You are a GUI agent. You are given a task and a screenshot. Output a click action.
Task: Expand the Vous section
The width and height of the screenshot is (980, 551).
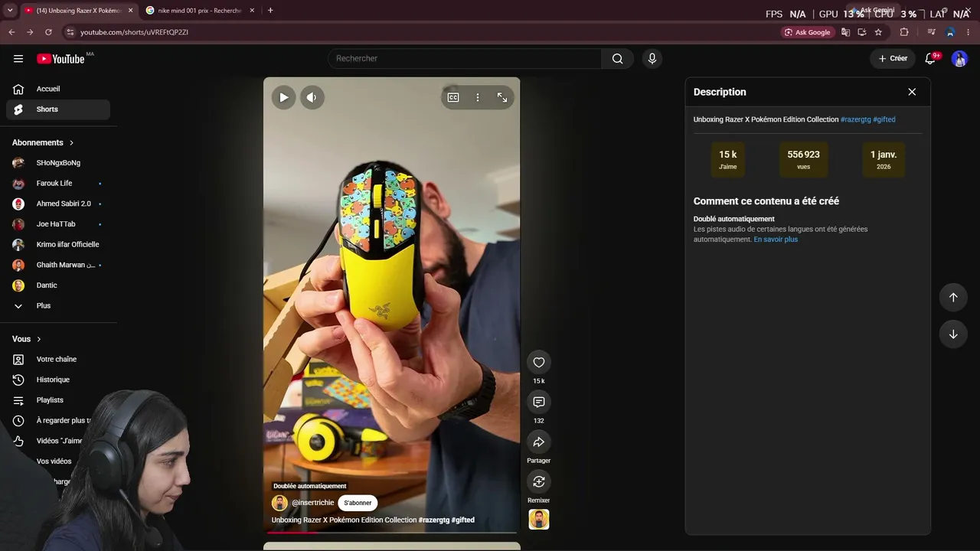point(27,339)
